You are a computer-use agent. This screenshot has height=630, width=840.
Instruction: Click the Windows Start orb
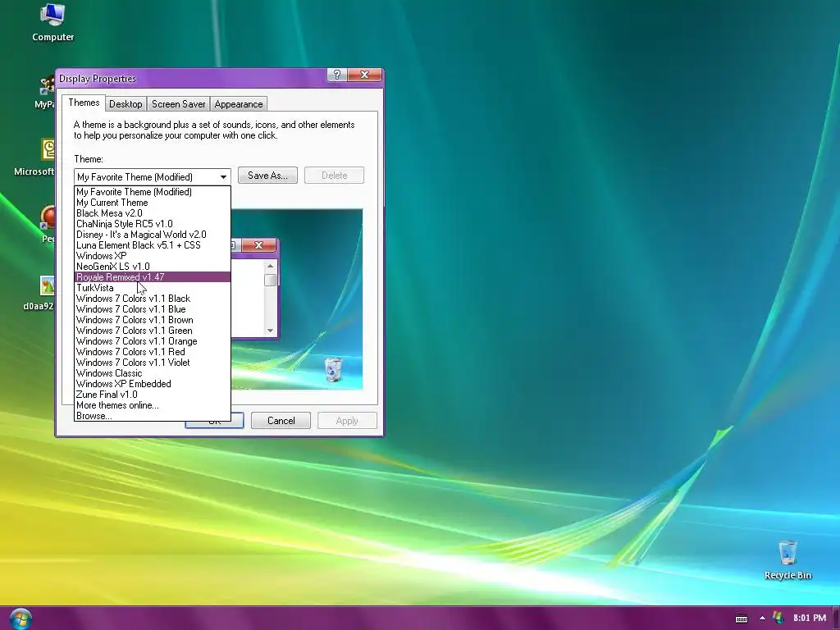click(21, 619)
